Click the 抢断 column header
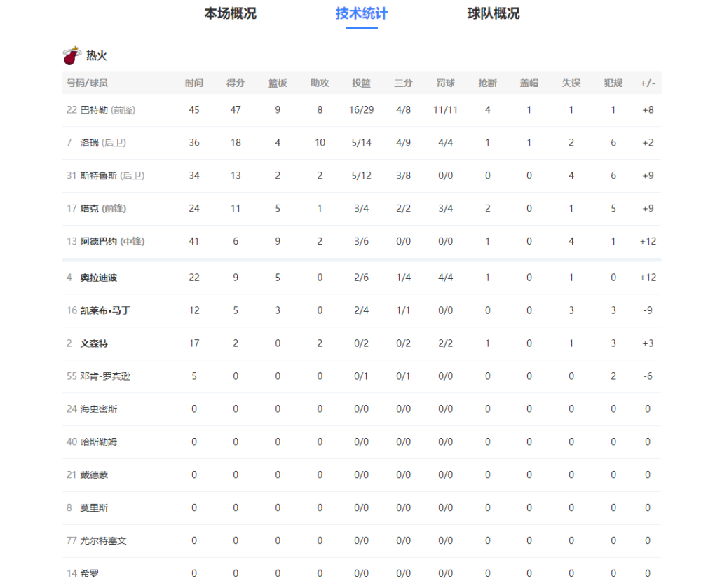 pyautogui.click(x=487, y=83)
